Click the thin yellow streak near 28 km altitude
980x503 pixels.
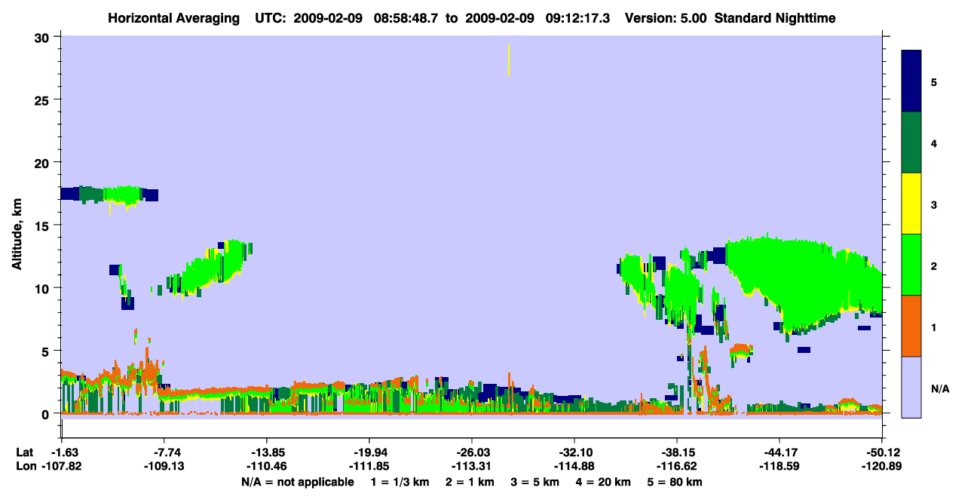tap(509, 60)
